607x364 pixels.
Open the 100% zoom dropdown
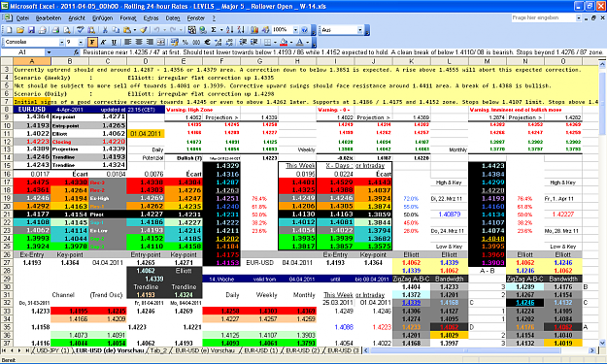pos(295,30)
